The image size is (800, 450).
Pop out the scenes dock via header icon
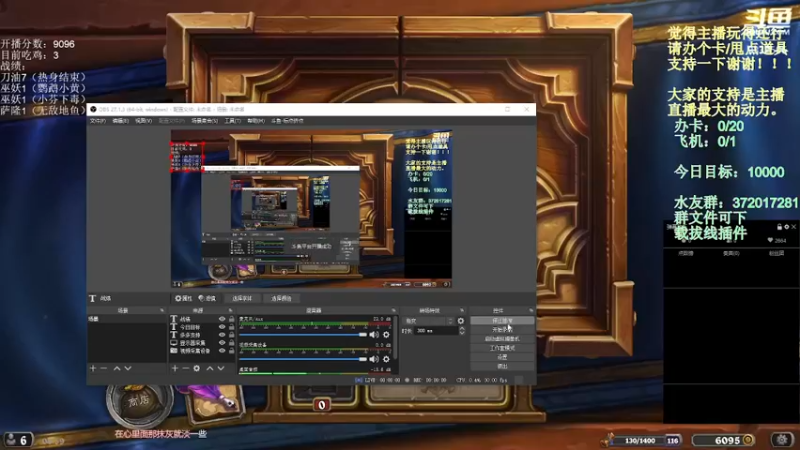tap(162, 310)
